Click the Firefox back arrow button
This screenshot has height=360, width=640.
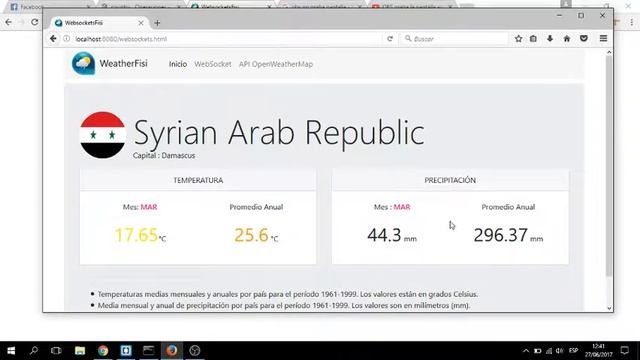(53, 39)
